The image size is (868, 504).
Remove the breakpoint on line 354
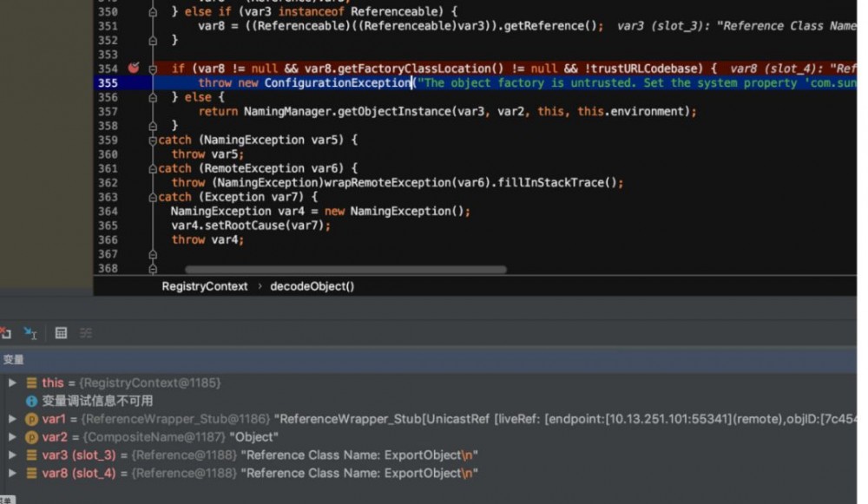(x=134, y=68)
